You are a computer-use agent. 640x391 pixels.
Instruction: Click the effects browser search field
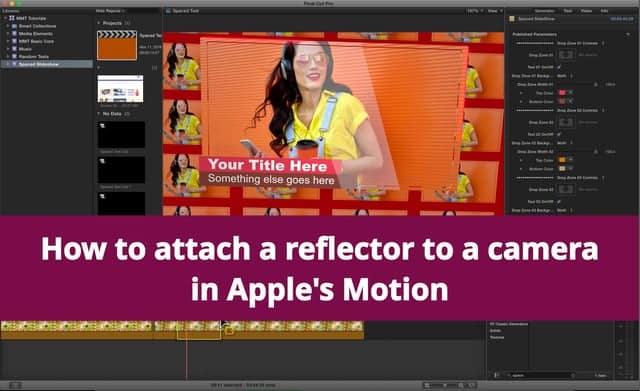coord(541,375)
